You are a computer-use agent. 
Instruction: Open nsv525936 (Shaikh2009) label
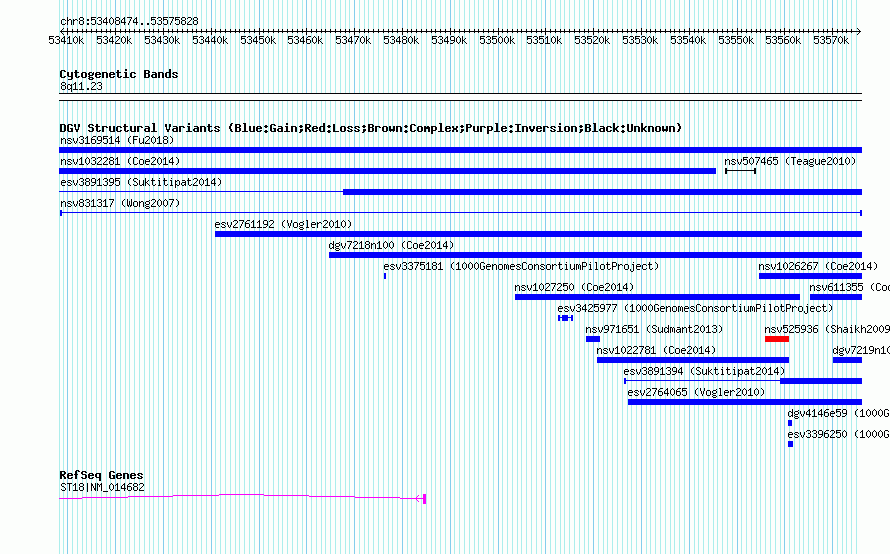click(826, 329)
